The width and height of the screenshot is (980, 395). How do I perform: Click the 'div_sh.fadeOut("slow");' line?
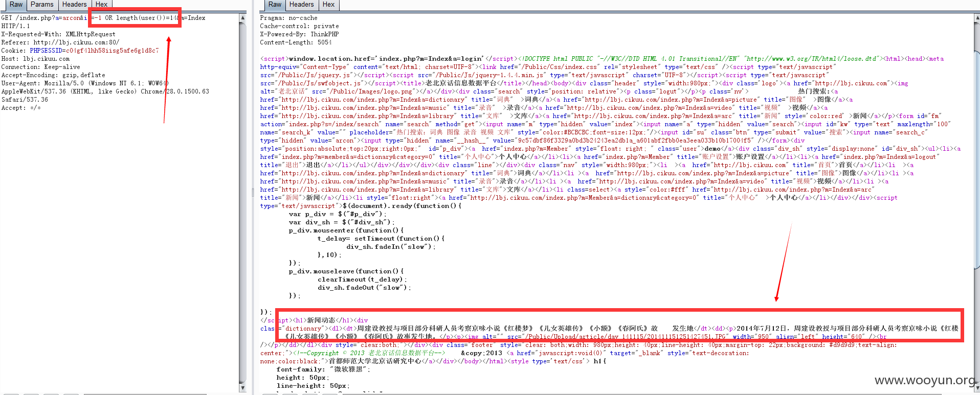point(364,288)
